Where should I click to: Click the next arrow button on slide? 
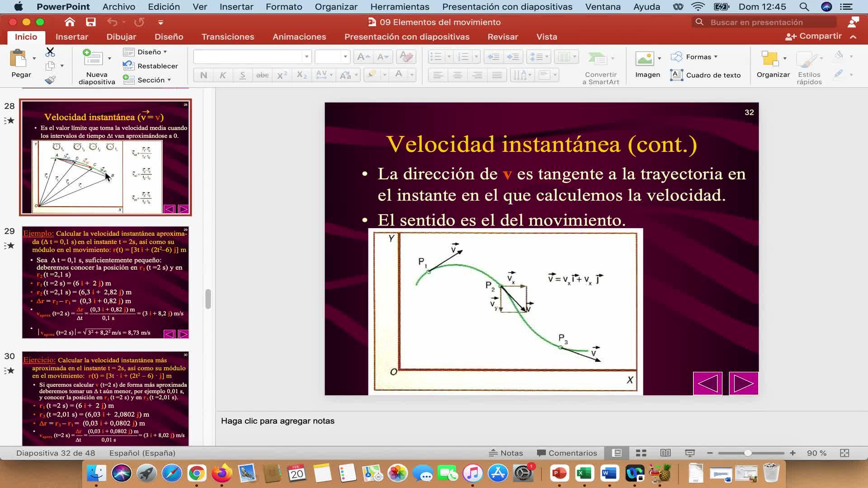(743, 383)
